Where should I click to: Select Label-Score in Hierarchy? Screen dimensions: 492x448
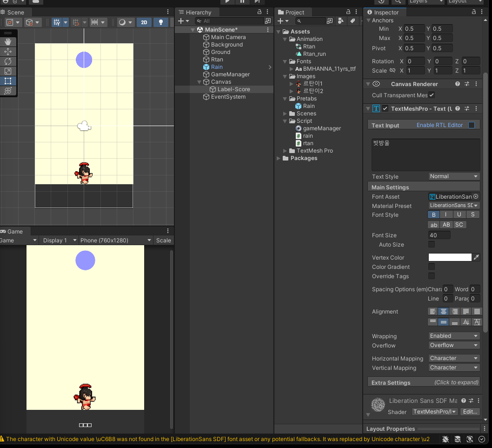coord(234,89)
